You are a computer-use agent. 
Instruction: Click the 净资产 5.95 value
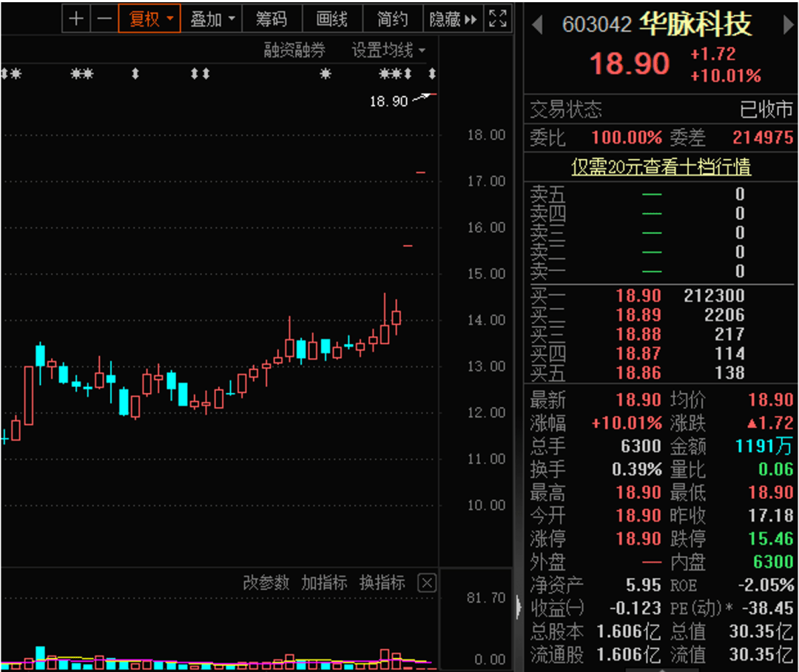[x=644, y=585]
